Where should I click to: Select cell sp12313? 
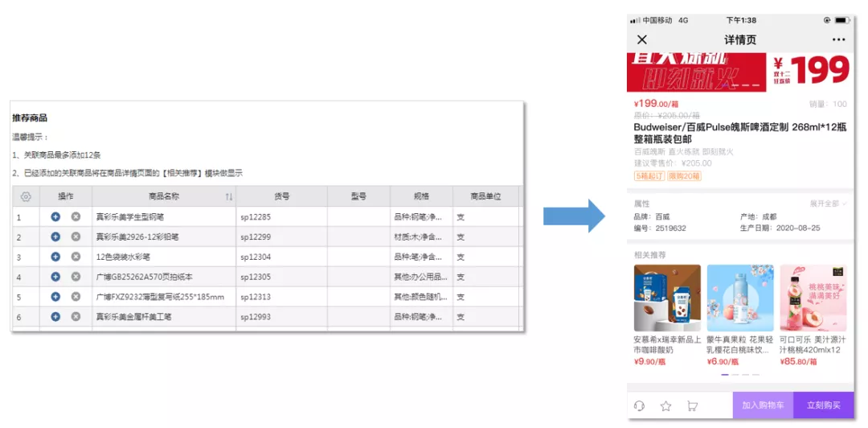282,297
